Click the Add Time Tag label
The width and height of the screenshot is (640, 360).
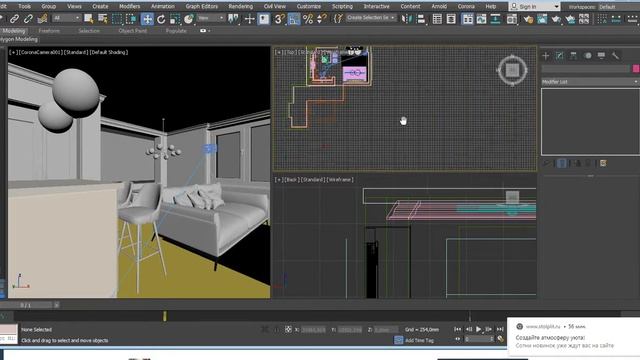point(419,340)
